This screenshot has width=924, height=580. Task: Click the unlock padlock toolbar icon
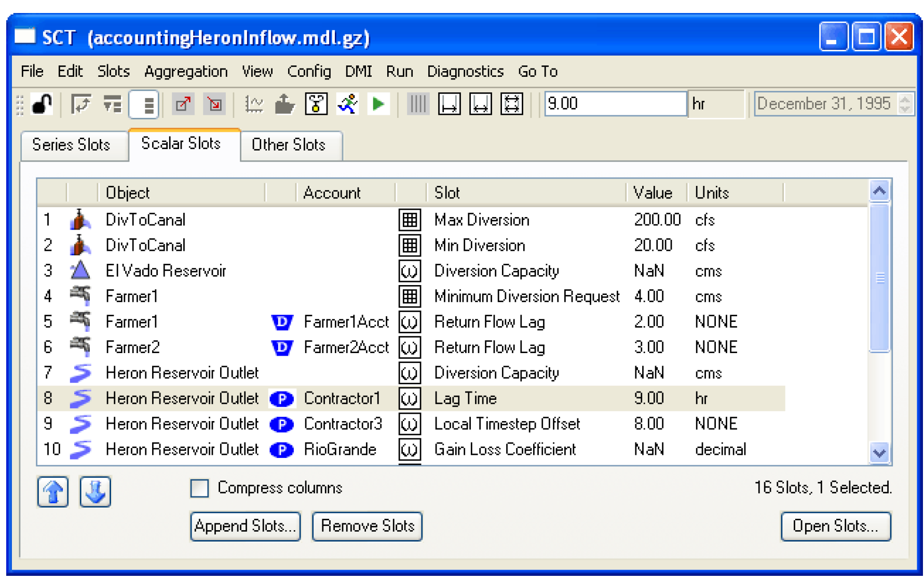(42, 104)
